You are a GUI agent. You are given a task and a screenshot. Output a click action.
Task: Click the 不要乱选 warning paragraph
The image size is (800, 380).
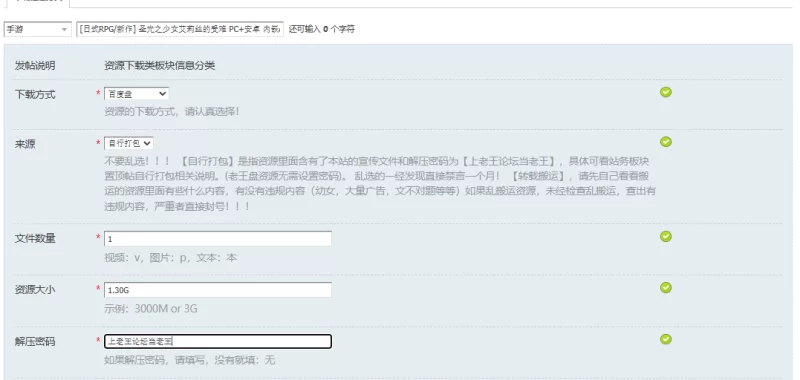[x=380, y=184]
